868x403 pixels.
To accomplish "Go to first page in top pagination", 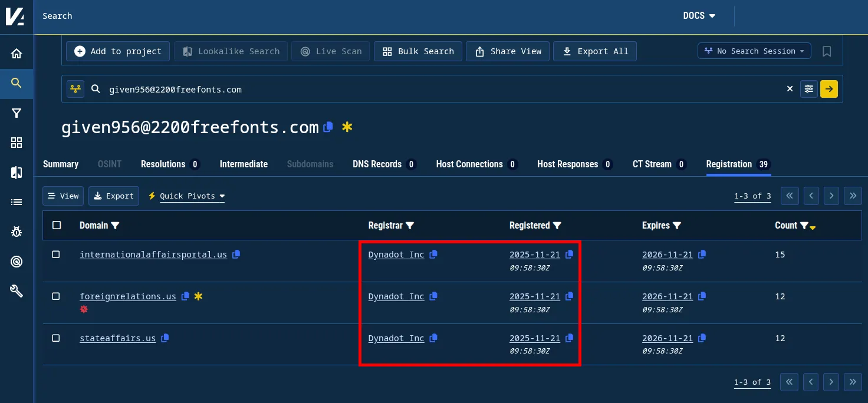I will pyautogui.click(x=790, y=196).
